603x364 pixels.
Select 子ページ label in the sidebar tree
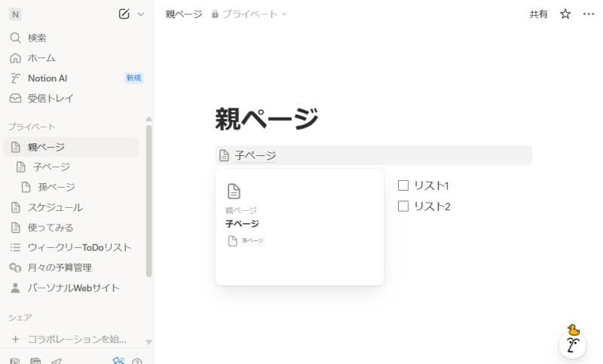click(x=51, y=167)
